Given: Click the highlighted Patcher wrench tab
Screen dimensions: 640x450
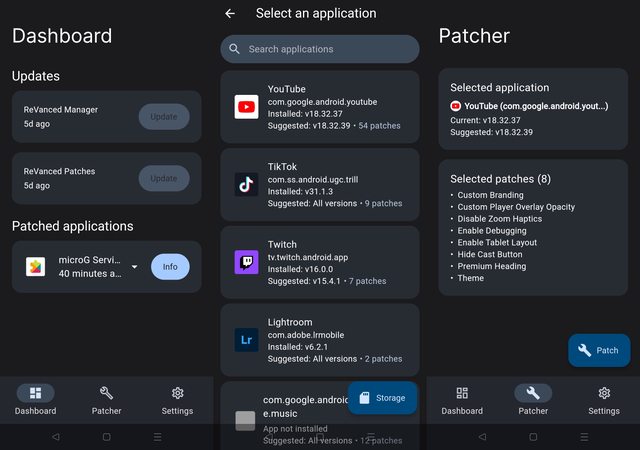Looking at the screenshot, I should (533, 394).
